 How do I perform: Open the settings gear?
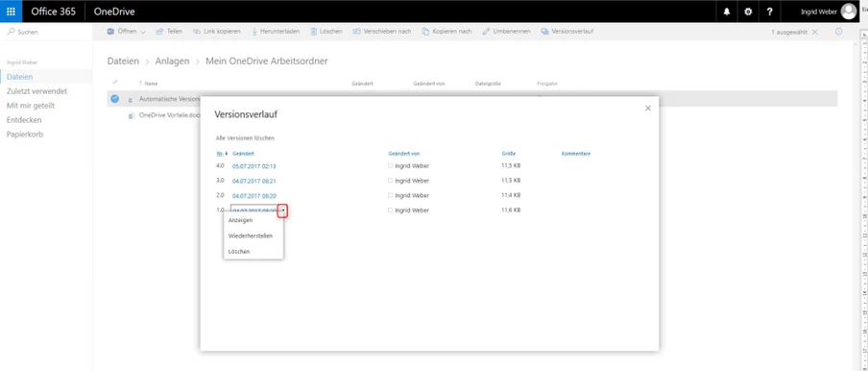(x=748, y=12)
